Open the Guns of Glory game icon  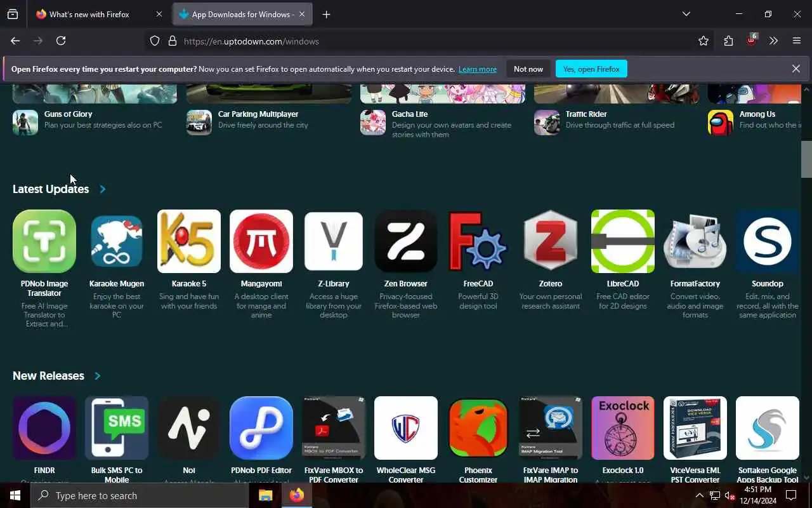click(x=25, y=123)
